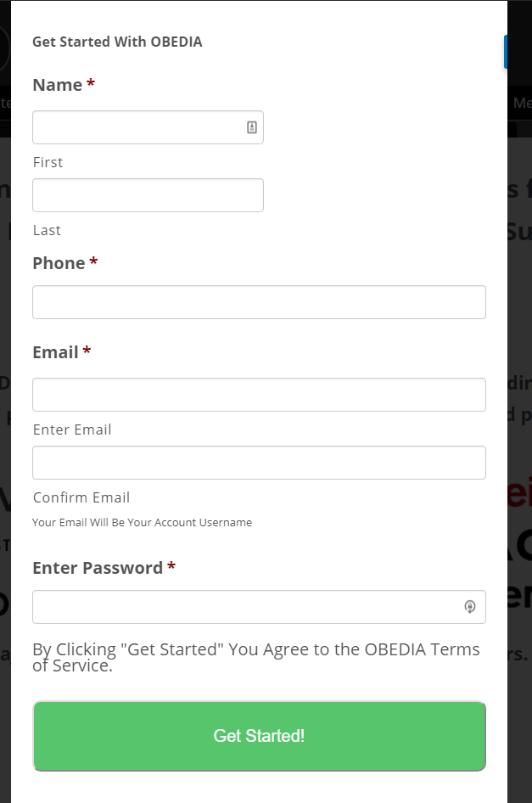Click the contact autofill icon in First name field
This screenshot has width=532, height=803.
pos(251,127)
